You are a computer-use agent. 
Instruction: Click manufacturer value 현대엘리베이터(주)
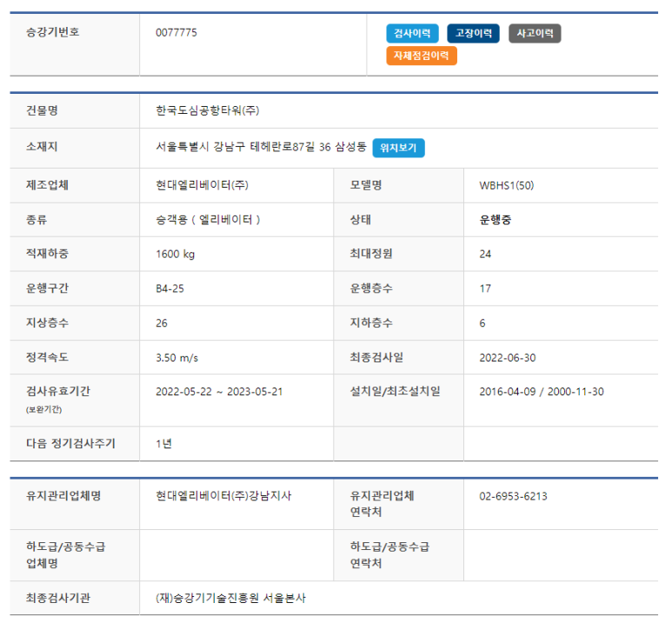click(x=202, y=185)
